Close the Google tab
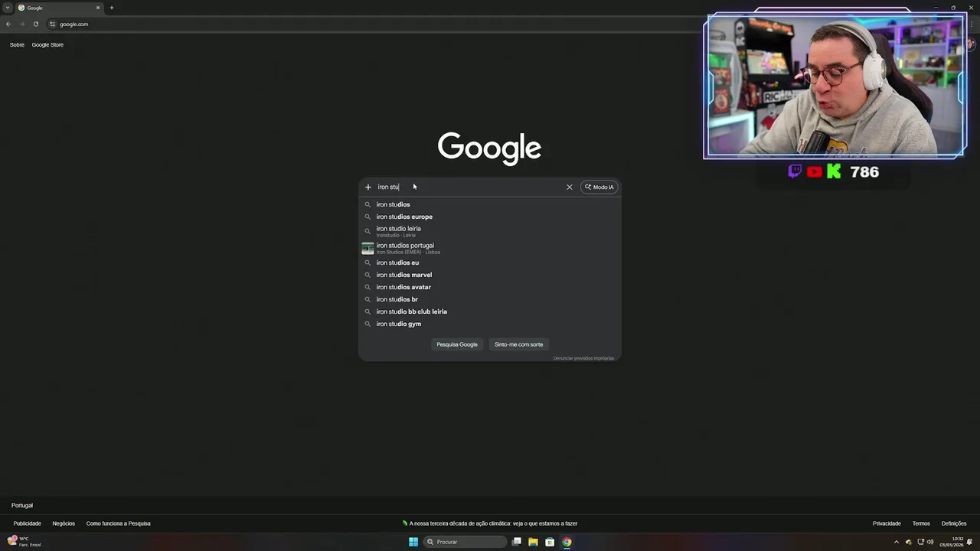This screenshot has width=980, height=551. tap(98, 8)
